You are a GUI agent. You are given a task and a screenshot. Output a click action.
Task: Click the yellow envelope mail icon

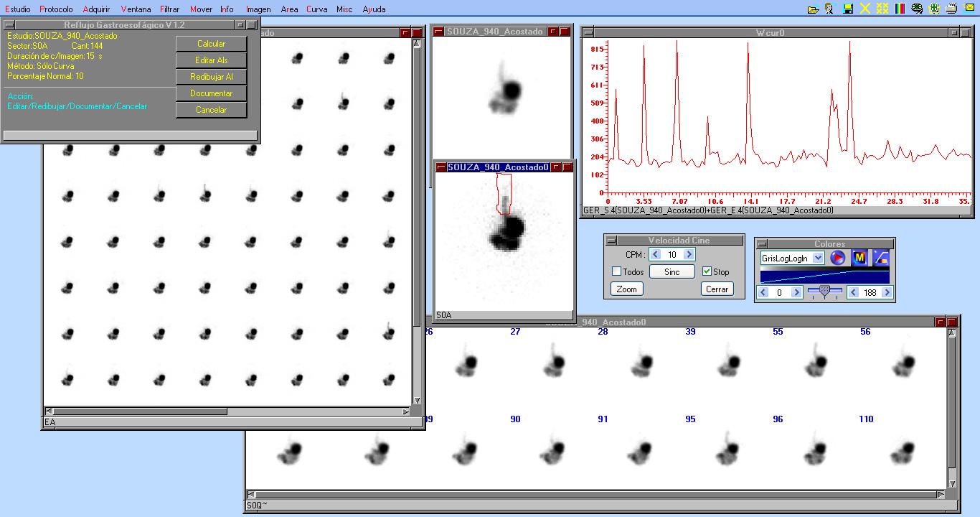coord(969,9)
